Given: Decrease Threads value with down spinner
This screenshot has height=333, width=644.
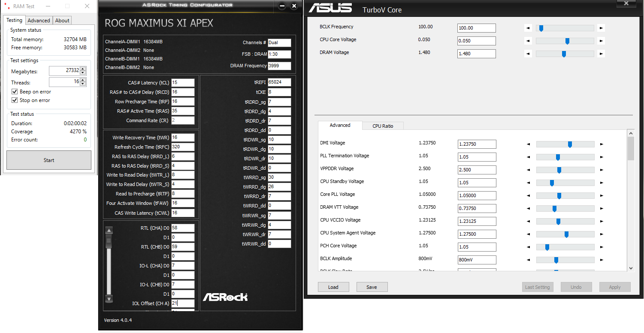Looking at the screenshot, I should (x=83, y=84).
